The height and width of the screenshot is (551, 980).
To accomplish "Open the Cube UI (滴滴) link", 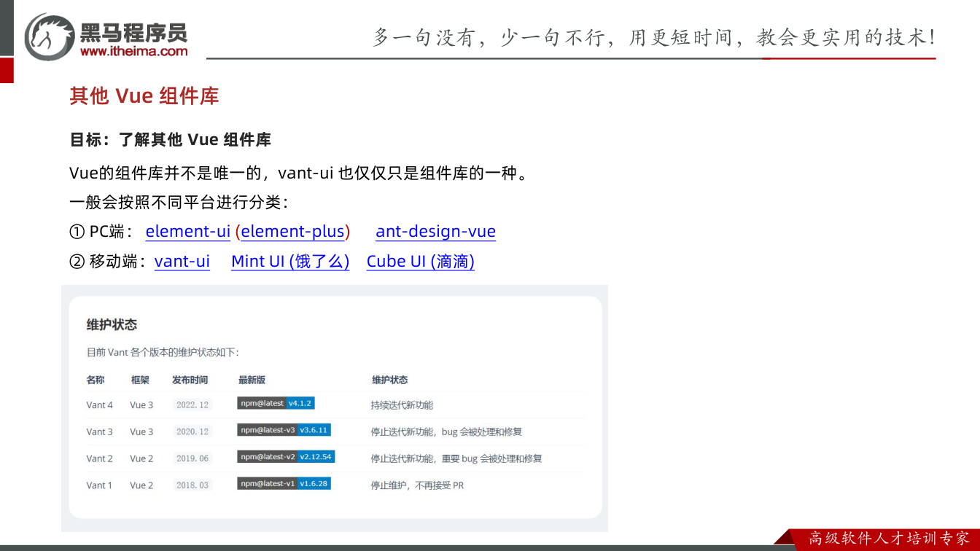I will 421,262.
